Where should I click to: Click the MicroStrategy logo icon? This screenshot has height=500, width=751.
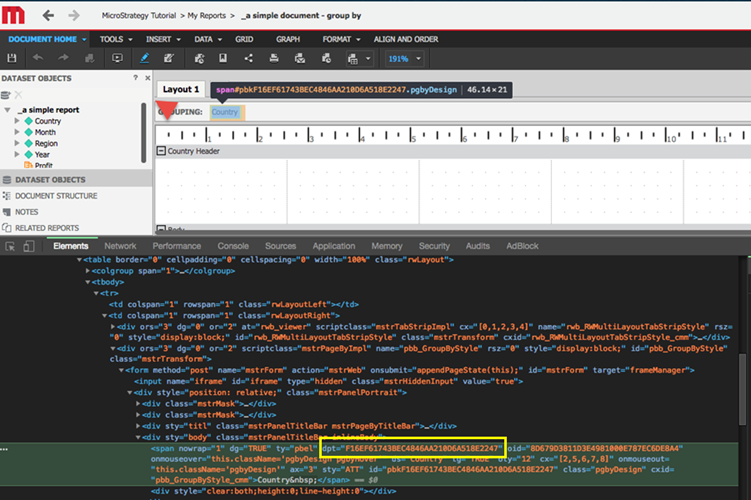pos(15,16)
